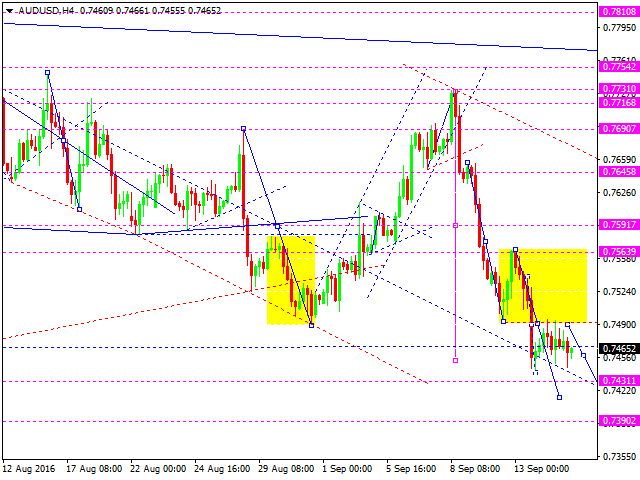Select the 0.73902 price level label
Image resolution: width=640 pixels, height=480 pixels.
(x=619, y=421)
